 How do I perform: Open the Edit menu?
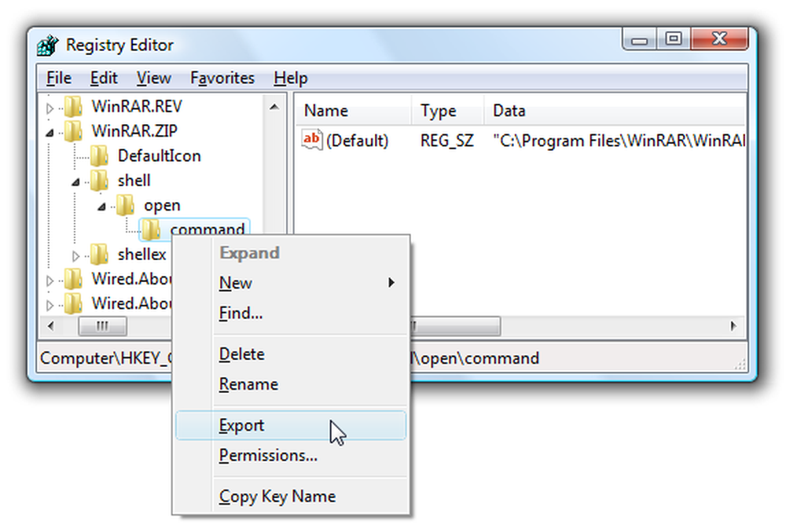(103, 78)
